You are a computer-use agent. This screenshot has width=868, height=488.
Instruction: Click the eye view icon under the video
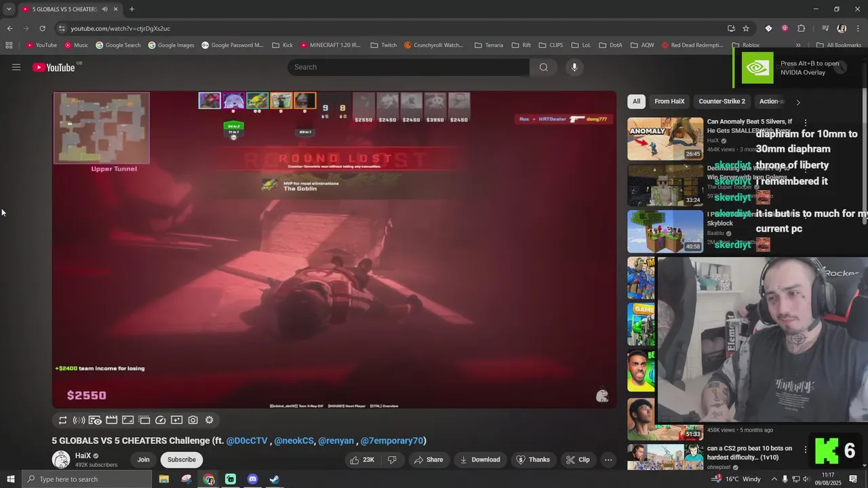95,420
